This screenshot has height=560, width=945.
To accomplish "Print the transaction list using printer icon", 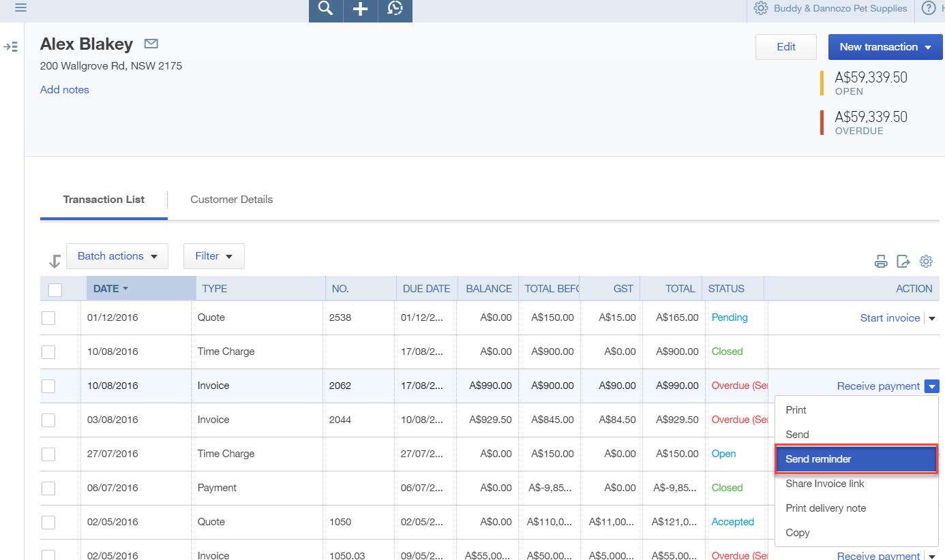I will [881, 261].
